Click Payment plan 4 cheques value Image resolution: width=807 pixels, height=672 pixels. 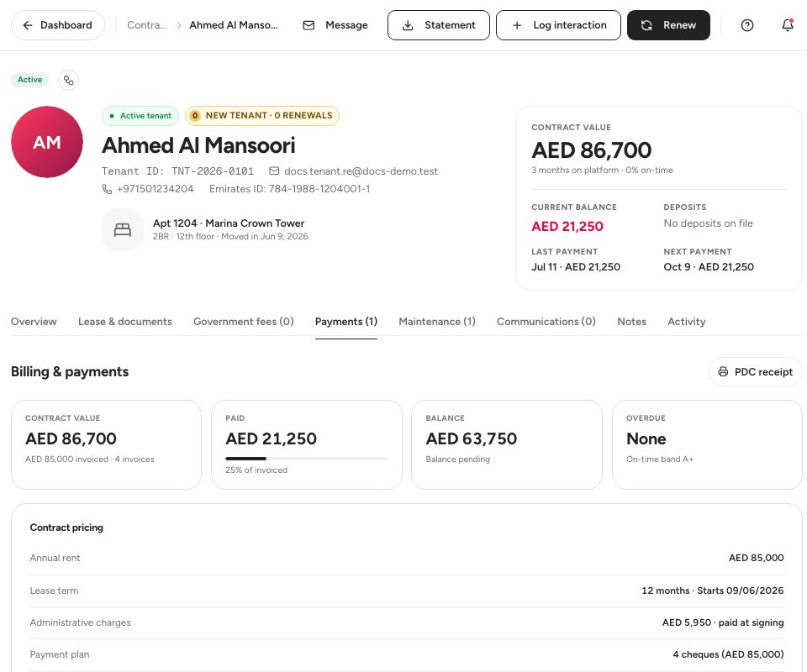pyautogui.click(x=728, y=654)
